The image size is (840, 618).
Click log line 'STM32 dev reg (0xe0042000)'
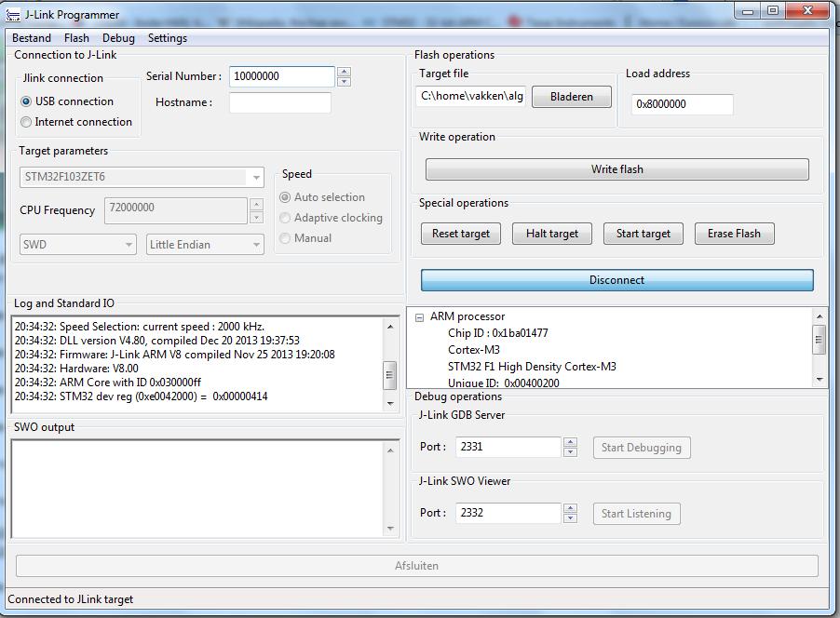pos(141,396)
